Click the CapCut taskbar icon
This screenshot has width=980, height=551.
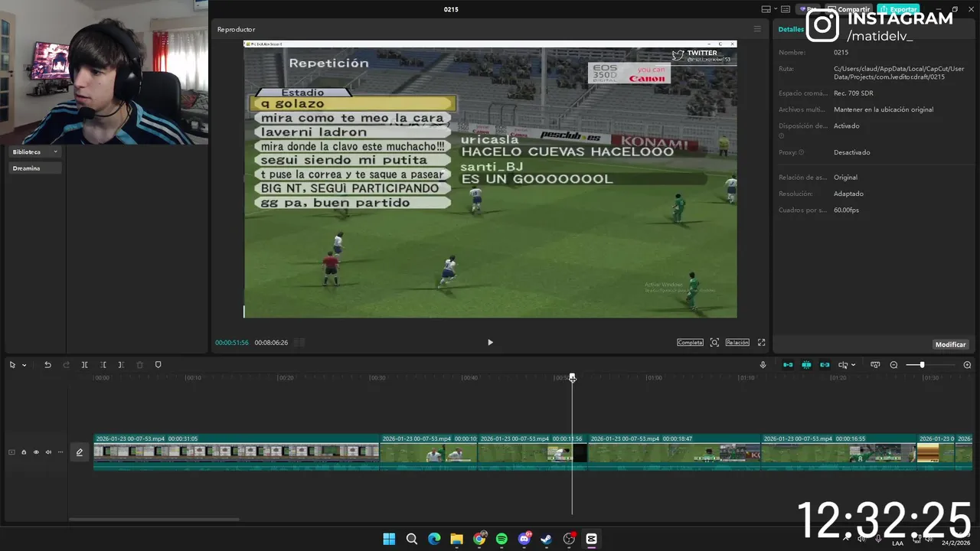(591, 539)
